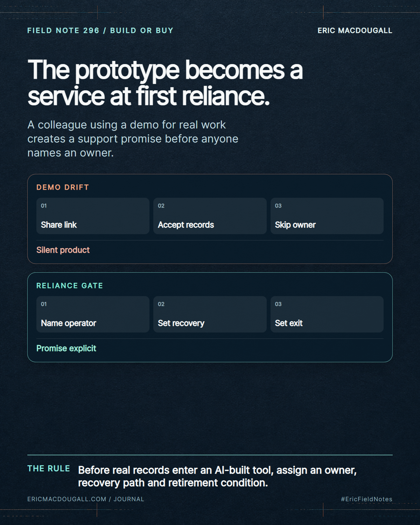The width and height of the screenshot is (420, 525).
Task: Click the '02' number in Reliance Gate
Action: (161, 304)
